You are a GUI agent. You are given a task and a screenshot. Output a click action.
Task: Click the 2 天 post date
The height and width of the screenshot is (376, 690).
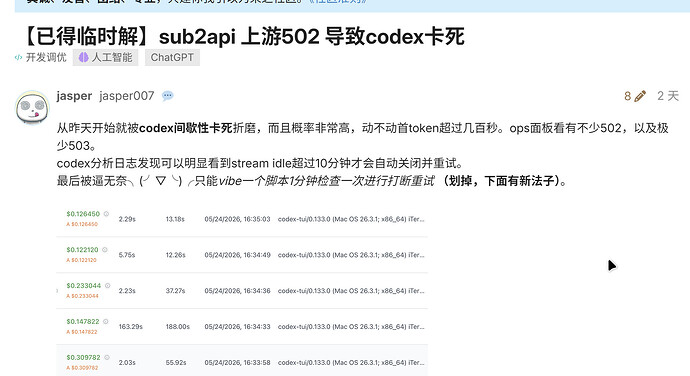[668, 96]
